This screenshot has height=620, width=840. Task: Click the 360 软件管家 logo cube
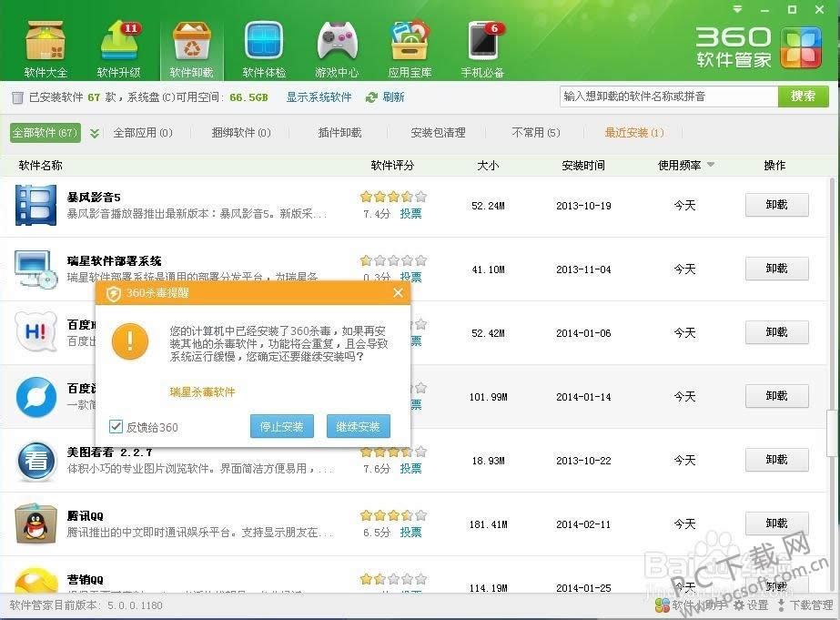click(x=801, y=47)
